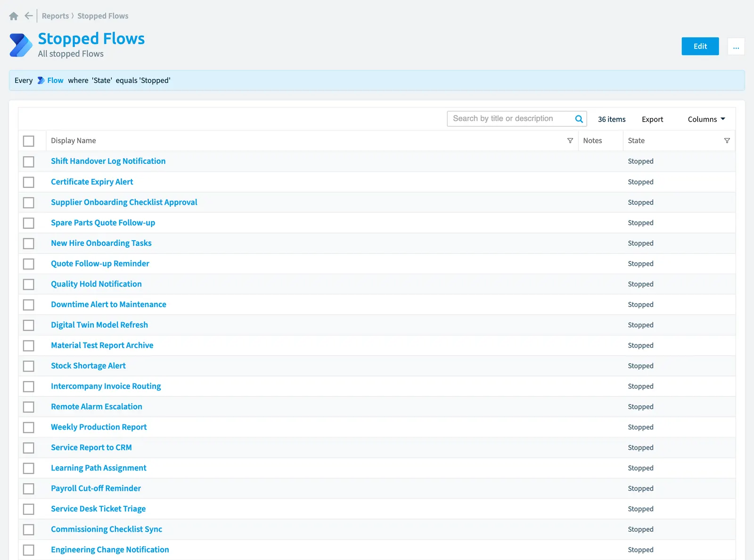Click the Display Name column header label
Image resolution: width=754 pixels, height=560 pixels.
pyautogui.click(x=74, y=140)
